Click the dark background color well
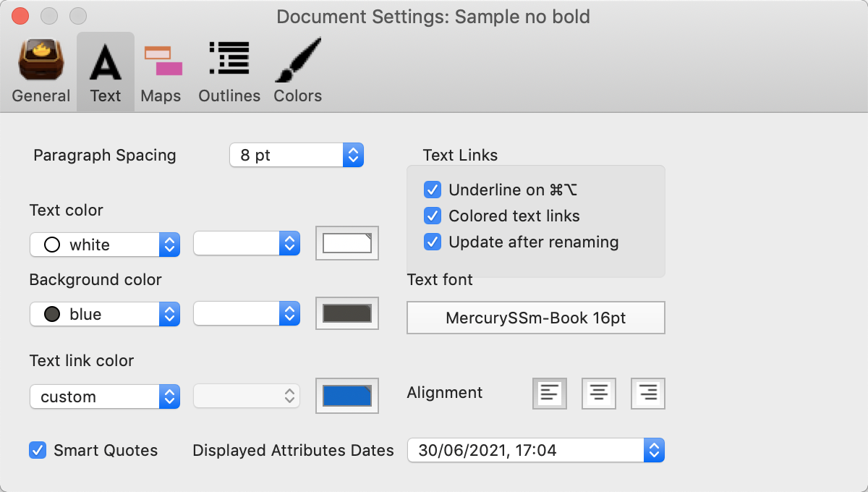The image size is (868, 492). coord(347,313)
